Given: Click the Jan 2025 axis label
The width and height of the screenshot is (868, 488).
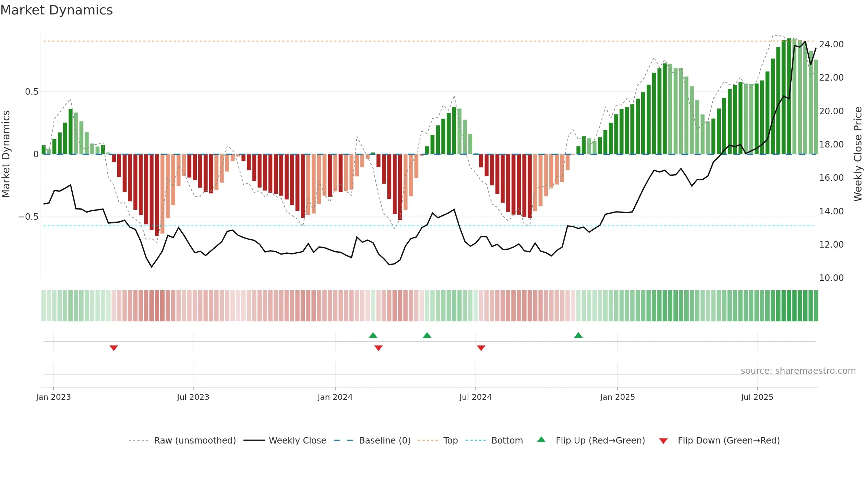Looking at the screenshot, I should click(x=618, y=397).
